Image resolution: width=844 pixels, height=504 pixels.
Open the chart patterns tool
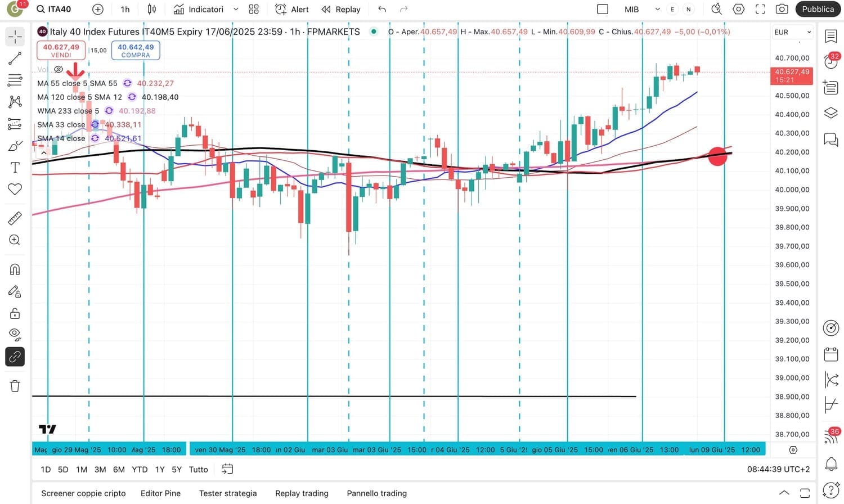point(15,102)
